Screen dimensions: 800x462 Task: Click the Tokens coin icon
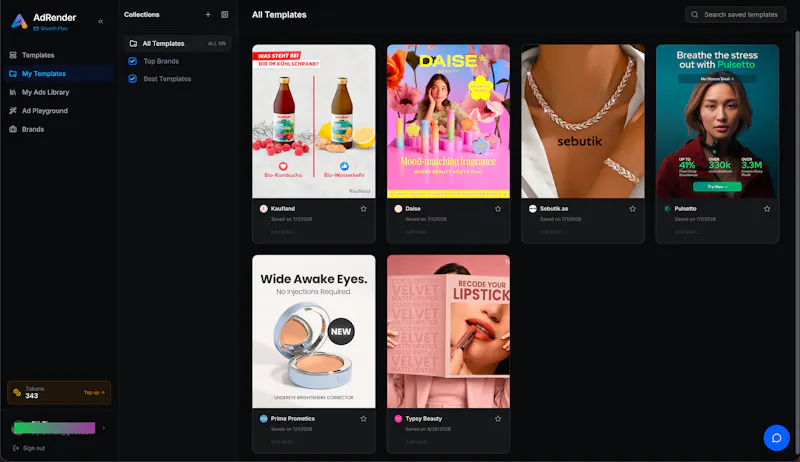[x=17, y=393]
